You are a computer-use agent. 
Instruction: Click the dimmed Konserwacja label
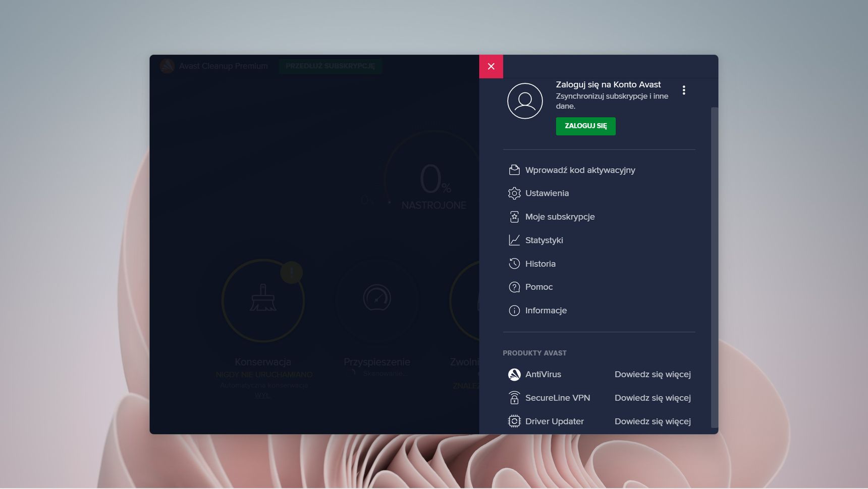coord(263,362)
